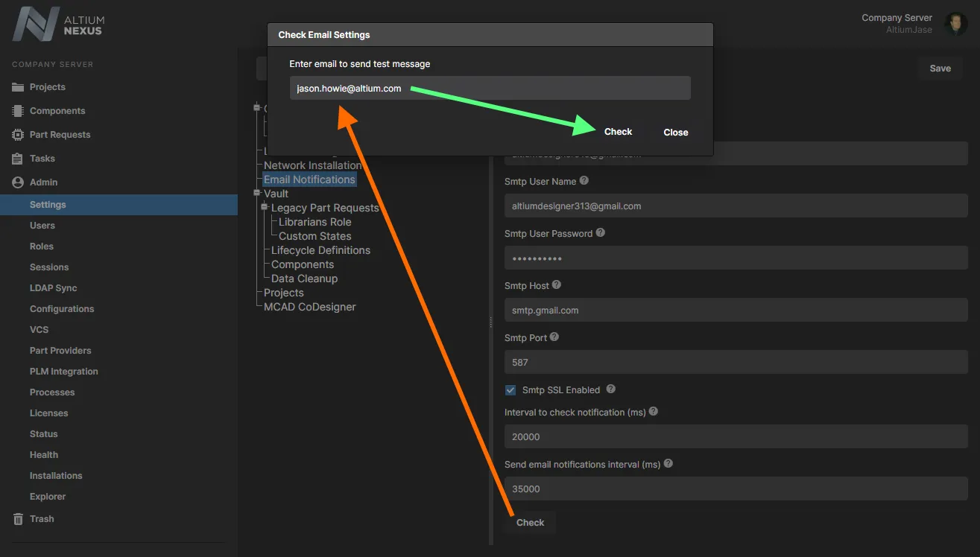
Task: Click the splitter handle between tree and form
Action: click(x=490, y=322)
